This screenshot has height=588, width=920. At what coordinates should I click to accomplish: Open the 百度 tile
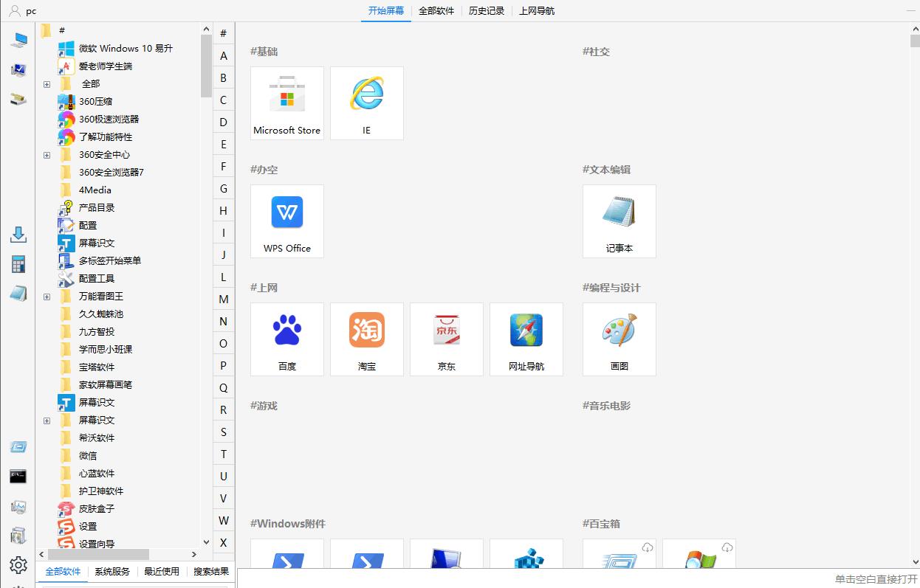pos(287,339)
